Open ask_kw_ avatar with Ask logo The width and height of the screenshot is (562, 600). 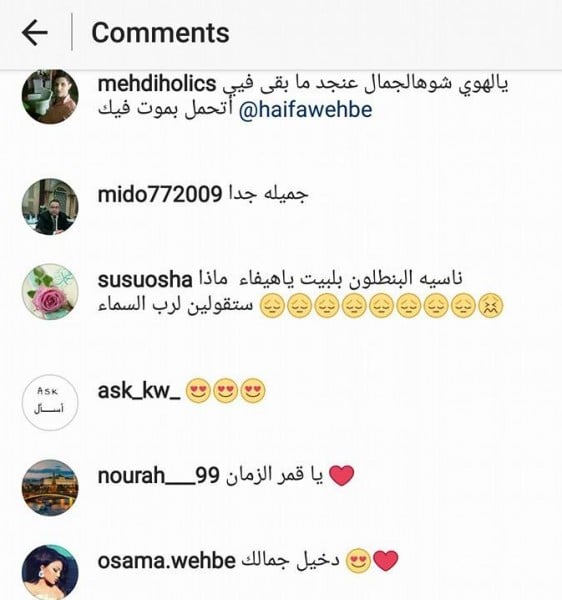pyautogui.click(x=50, y=403)
